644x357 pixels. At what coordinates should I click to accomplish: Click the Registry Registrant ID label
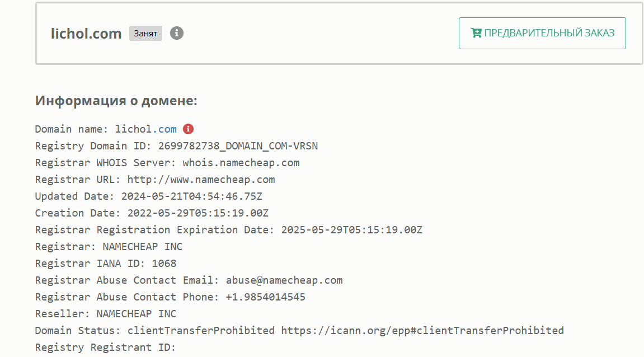tap(105, 347)
